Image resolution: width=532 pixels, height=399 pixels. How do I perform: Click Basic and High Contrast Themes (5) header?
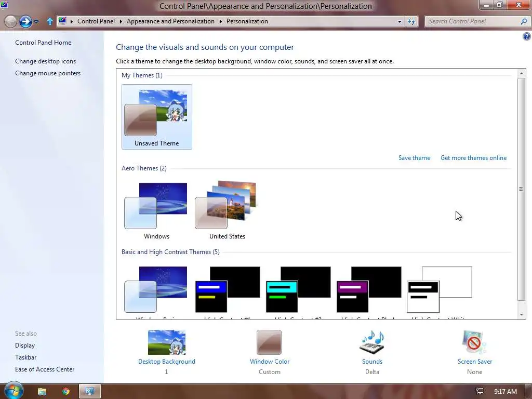click(170, 252)
